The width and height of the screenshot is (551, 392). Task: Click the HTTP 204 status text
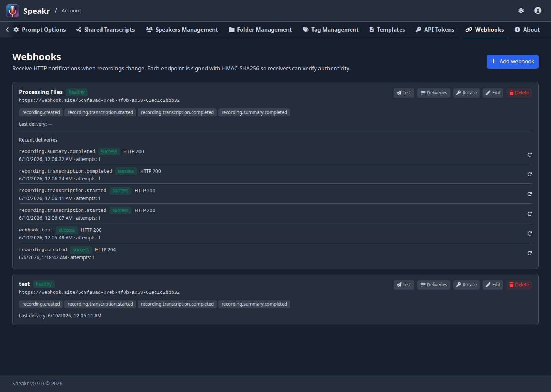[105, 250]
